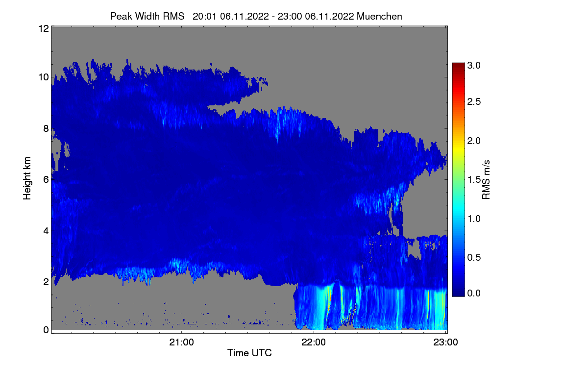Click the '23:00 06.11.2022' end time in title
Viewport: 588px width, 392px height.
[x=316, y=16]
